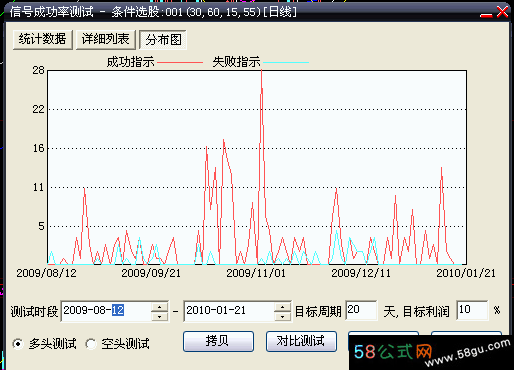Click the y-axis value 11
Viewport: 514px width, 370px height.
pos(38,187)
